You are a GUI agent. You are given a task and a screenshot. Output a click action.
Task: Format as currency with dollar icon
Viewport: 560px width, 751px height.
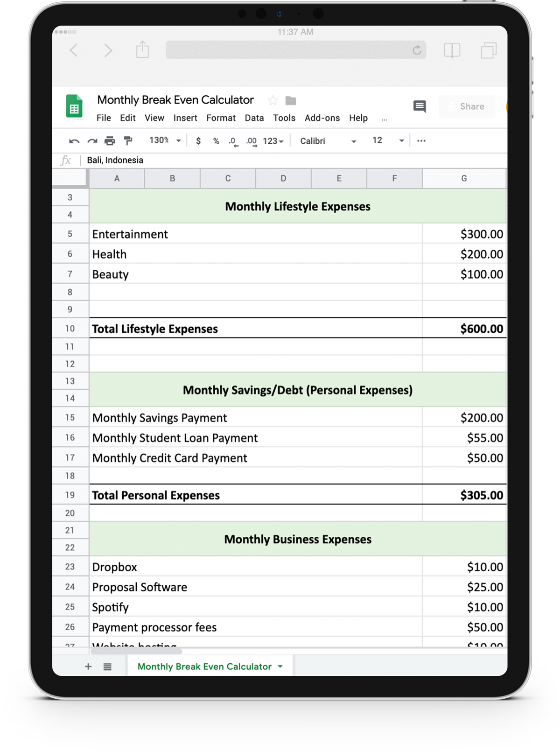coord(198,141)
